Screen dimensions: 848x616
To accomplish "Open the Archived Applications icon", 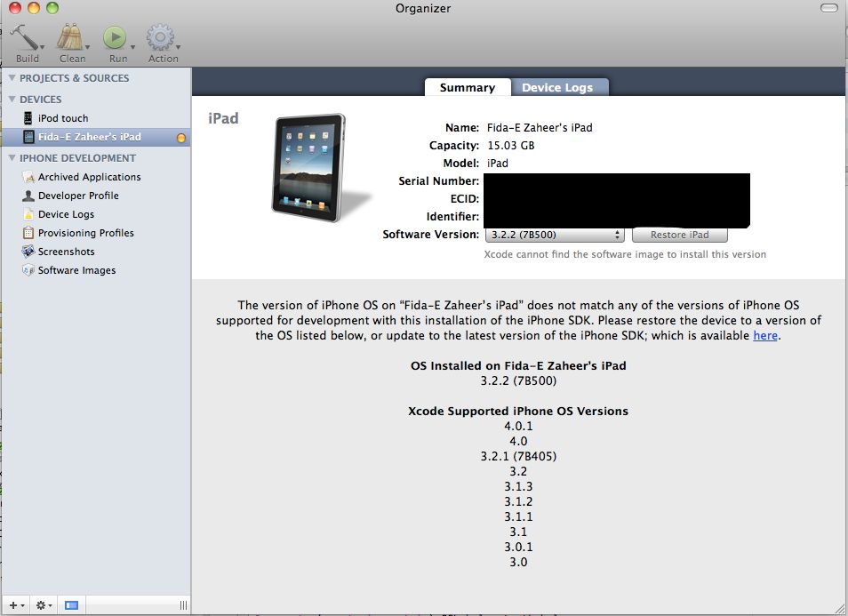I will click(28, 177).
